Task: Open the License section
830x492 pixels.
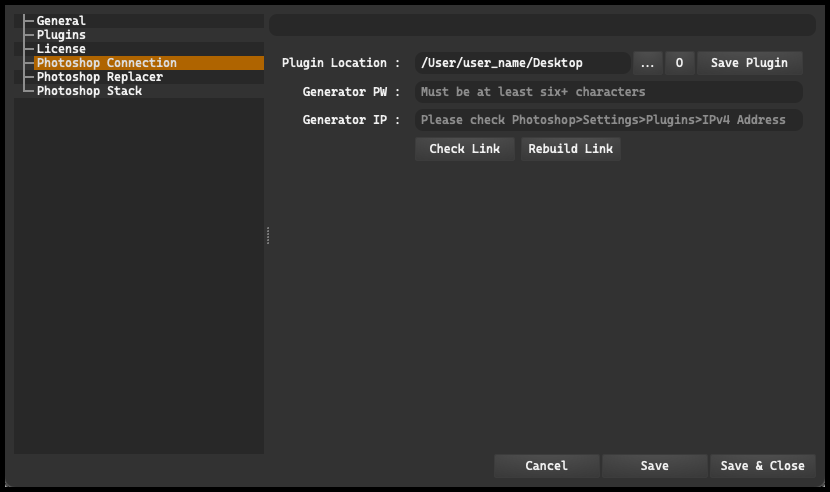Action: pyautogui.click(x=61, y=49)
